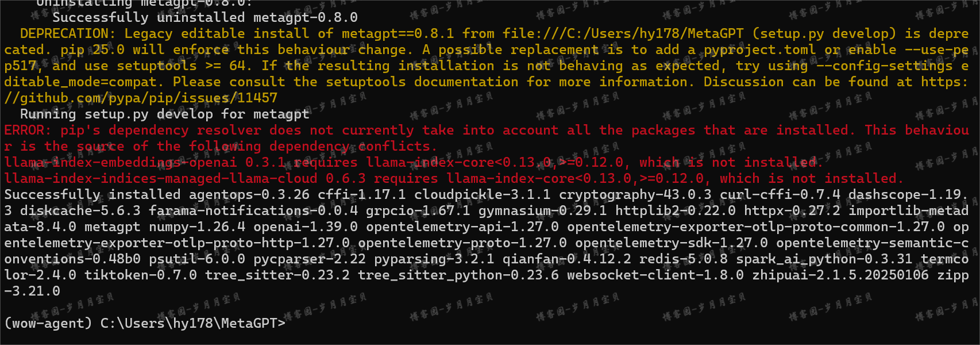Click the websocket-client-1.8.0 package entry
The width and height of the screenshot is (980, 345).
tap(655, 275)
